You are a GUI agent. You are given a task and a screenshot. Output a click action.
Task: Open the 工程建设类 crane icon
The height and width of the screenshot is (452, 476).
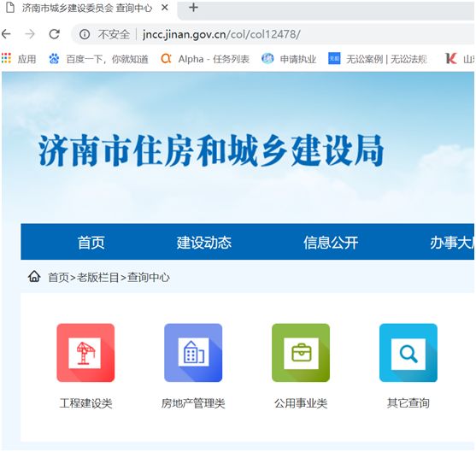(x=85, y=353)
